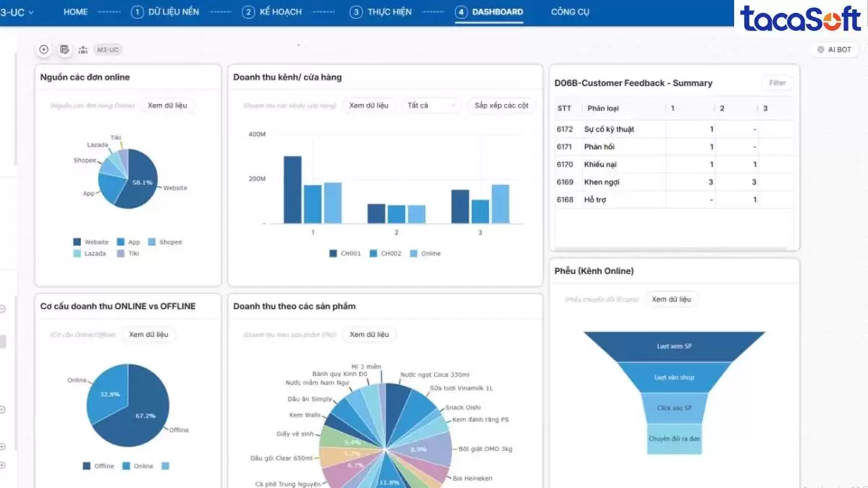Open the Sắp xếp các cột options
This screenshot has height=488, width=868.
click(501, 106)
